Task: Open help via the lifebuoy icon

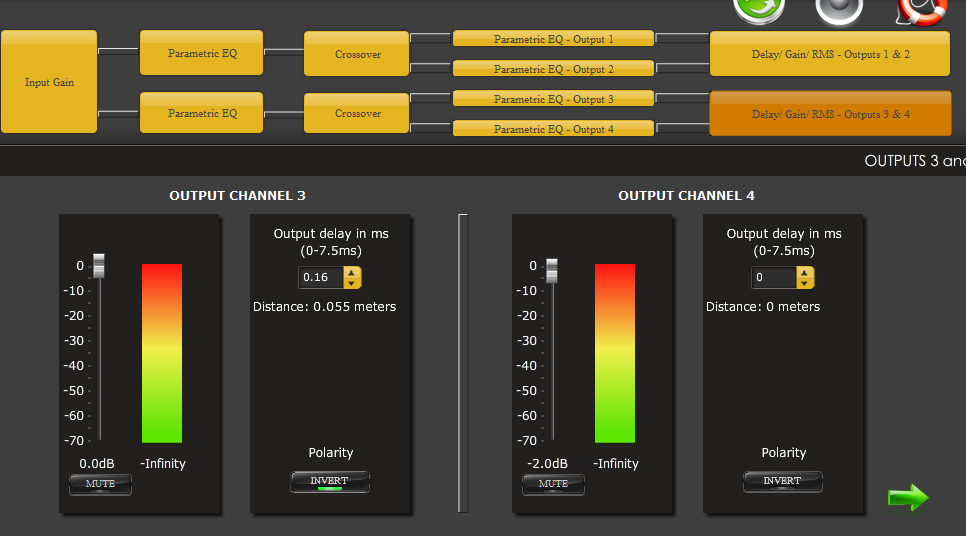Action: pyautogui.click(x=921, y=8)
